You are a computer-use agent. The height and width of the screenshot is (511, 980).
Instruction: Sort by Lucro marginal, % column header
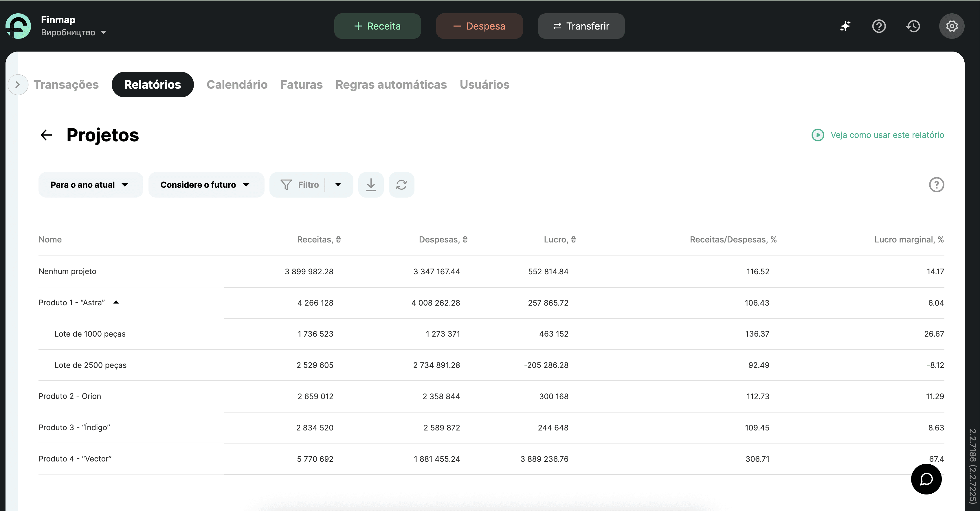tap(909, 240)
